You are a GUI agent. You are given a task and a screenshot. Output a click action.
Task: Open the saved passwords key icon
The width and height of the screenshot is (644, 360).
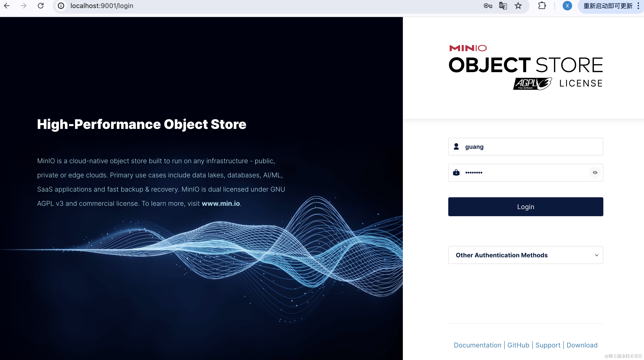pyautogui.click(x=487, y=6)
